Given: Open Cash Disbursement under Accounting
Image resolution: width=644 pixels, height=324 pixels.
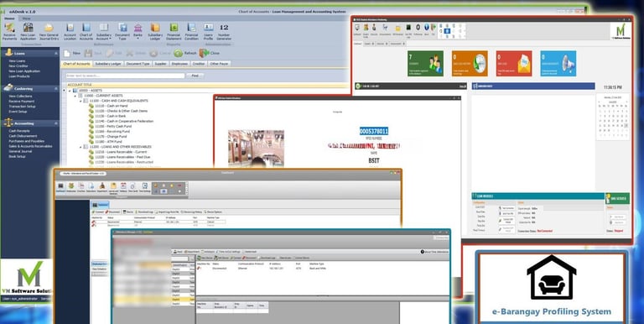Looking at the screenshot, I should coord(23,136).
